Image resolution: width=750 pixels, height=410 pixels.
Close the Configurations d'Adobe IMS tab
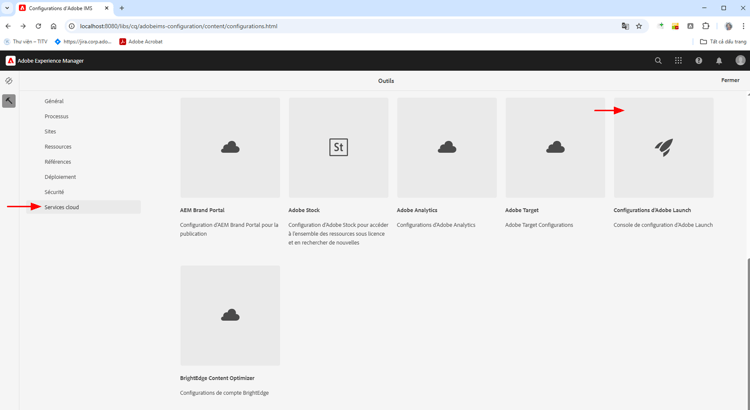(x=107, y=8)
